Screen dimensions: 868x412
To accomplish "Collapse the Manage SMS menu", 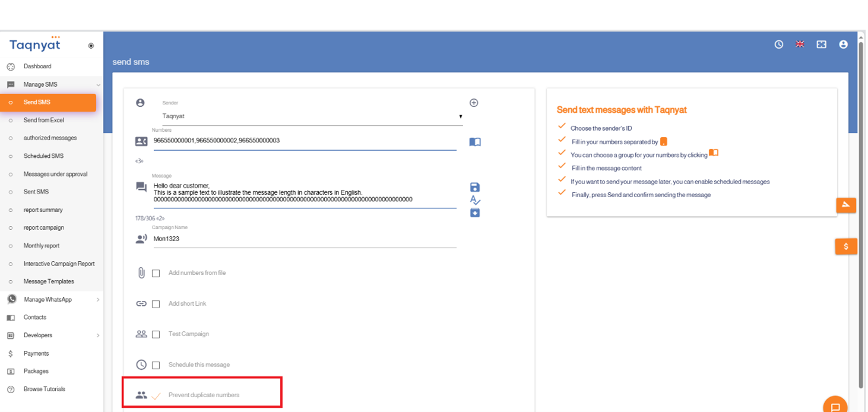I will click(51, 84).
